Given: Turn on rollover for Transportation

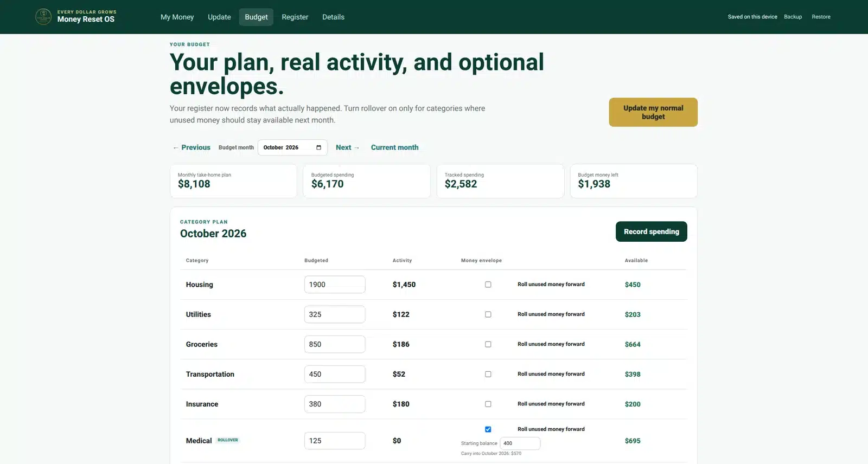Looking at the screenshot, I should pos(488,374).
